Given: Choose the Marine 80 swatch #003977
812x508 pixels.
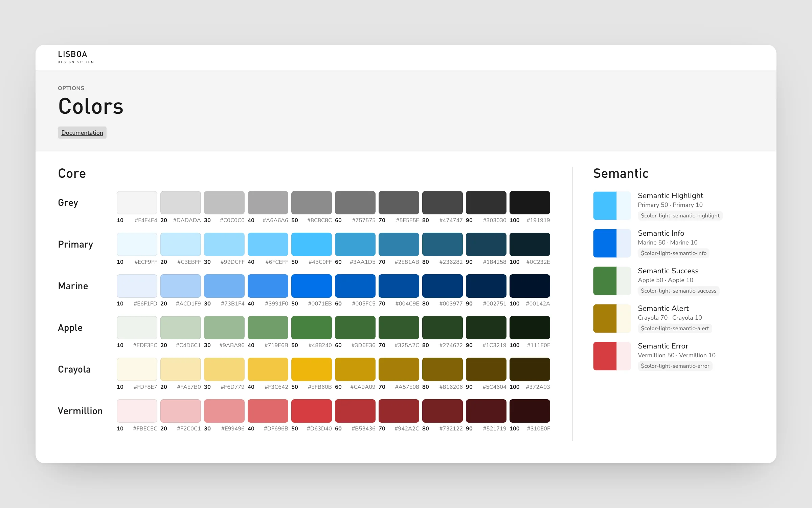Looking at the screenshot, I should click(443, 286).
